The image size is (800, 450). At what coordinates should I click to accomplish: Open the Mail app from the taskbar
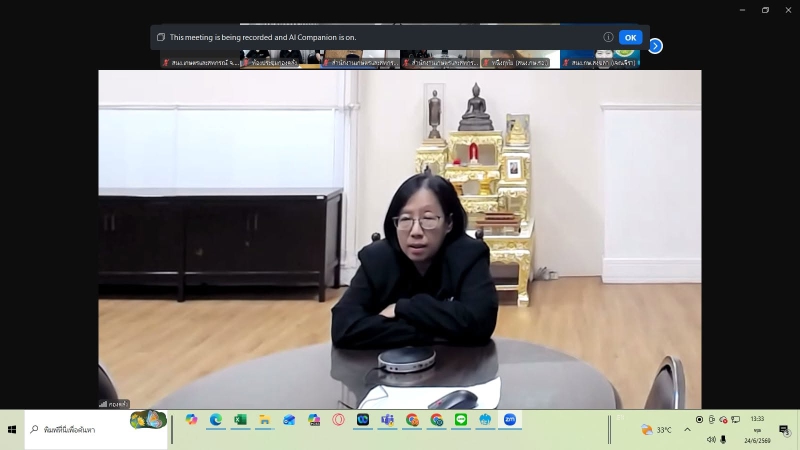click(x=289, y=420)
